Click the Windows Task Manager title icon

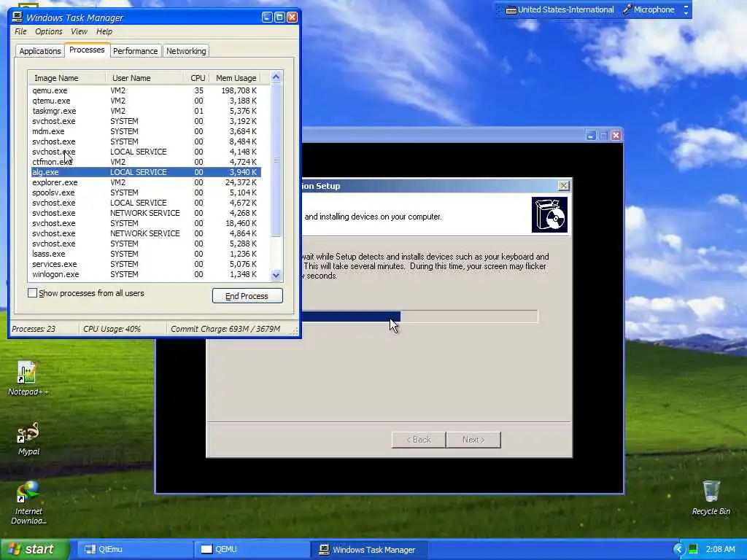(18, 17)
